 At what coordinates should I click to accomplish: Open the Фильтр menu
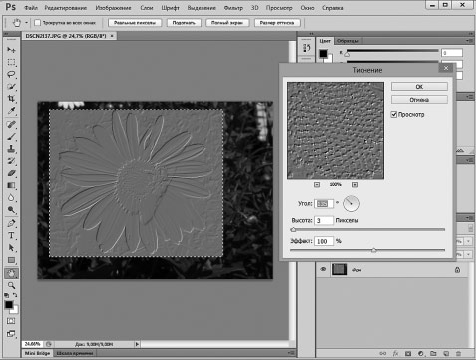(233, 8)
